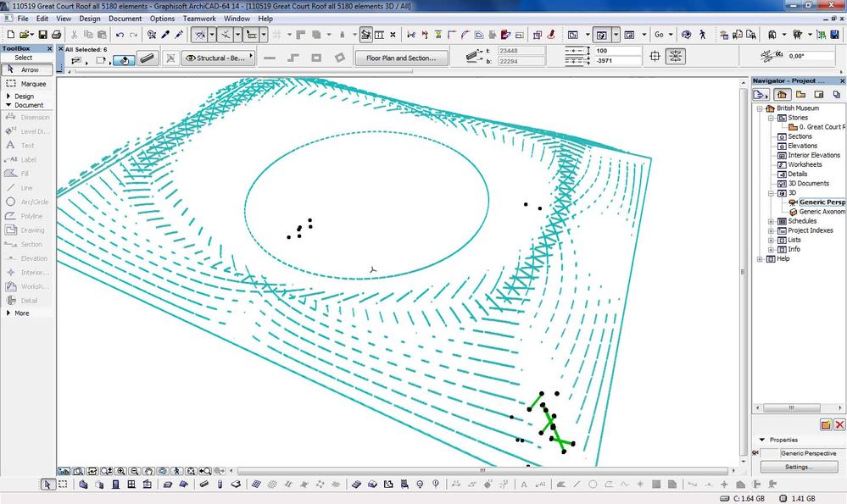Viewport: 847px width, 504px height.
Task: Click the New document icon
Action: pyautogui.click(x=11, y=35)
